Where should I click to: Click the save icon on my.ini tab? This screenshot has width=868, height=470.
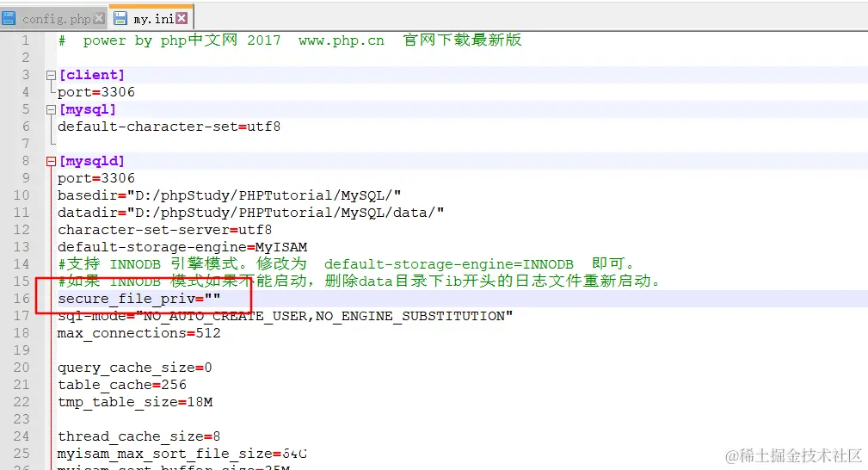120,18
